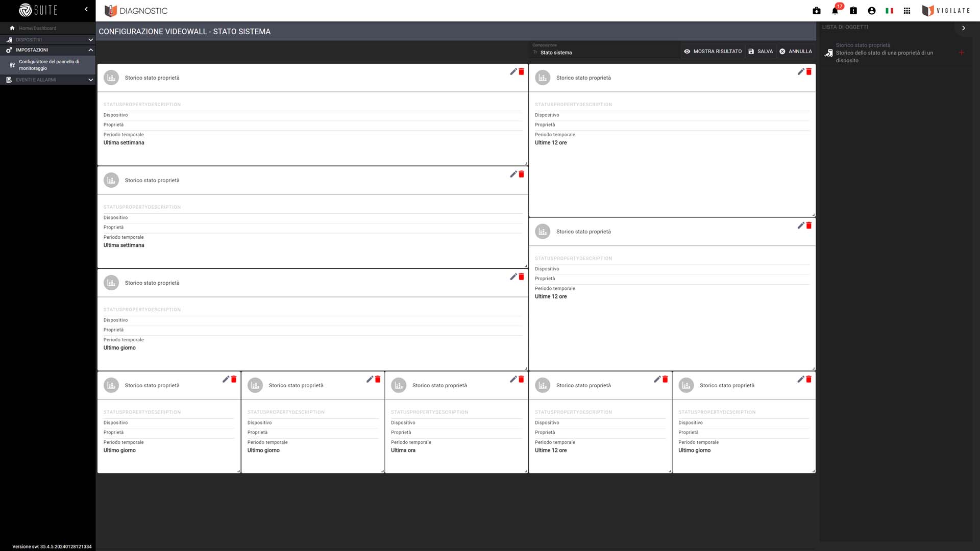
Task: Click the 'Ultima ora' period value
Action: pos(403,450)
